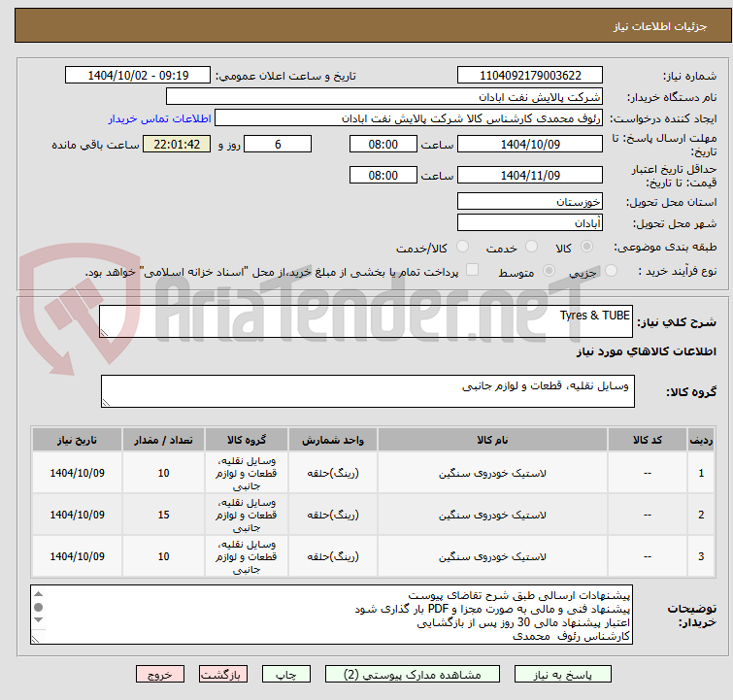Image resolution: width=733 pixels, height=700 pixels.
Task: Click the نام دستگاه خریدار field
Action: (383, 97)
